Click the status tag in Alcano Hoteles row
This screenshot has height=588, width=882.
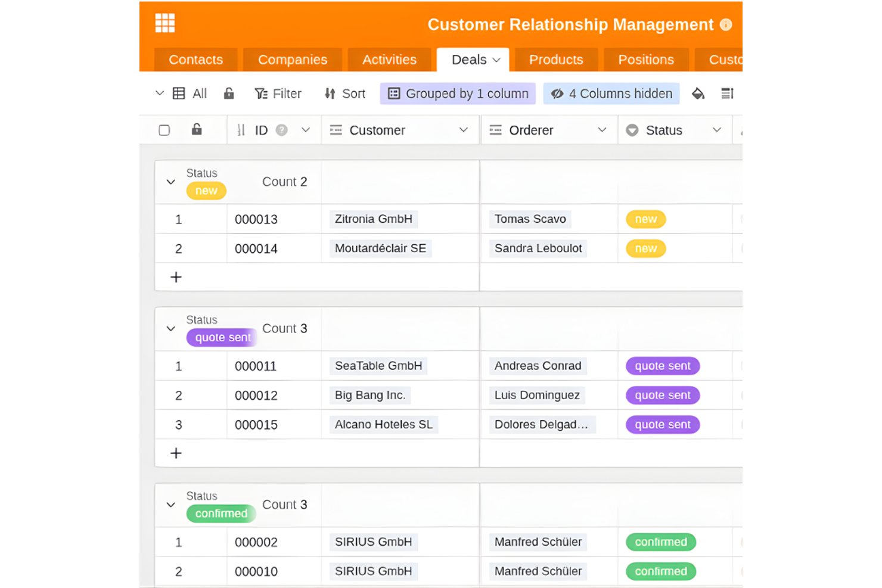pos(663,425)
